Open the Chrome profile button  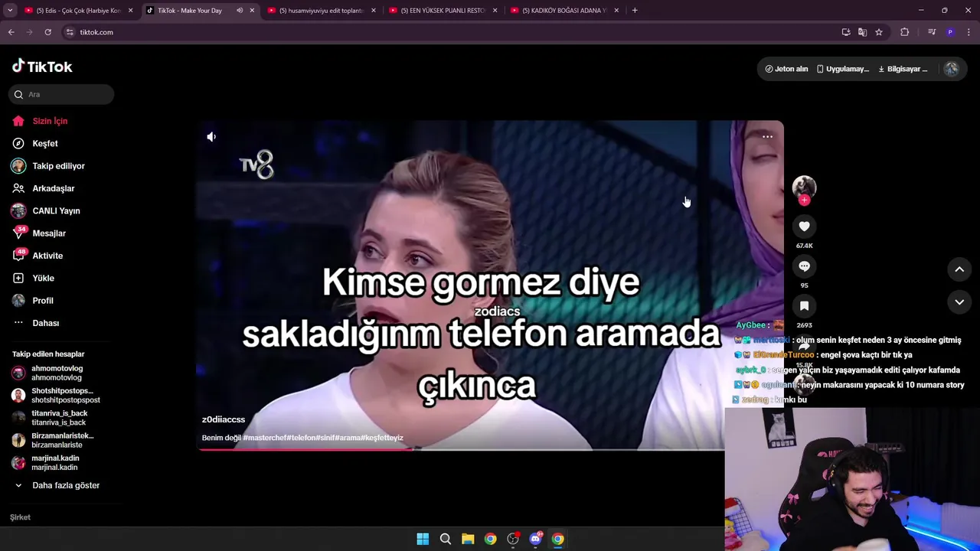[x=950, y=32]
